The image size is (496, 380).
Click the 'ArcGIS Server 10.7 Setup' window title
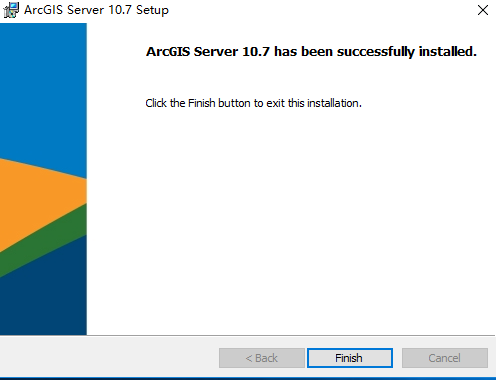click(96, 10)
